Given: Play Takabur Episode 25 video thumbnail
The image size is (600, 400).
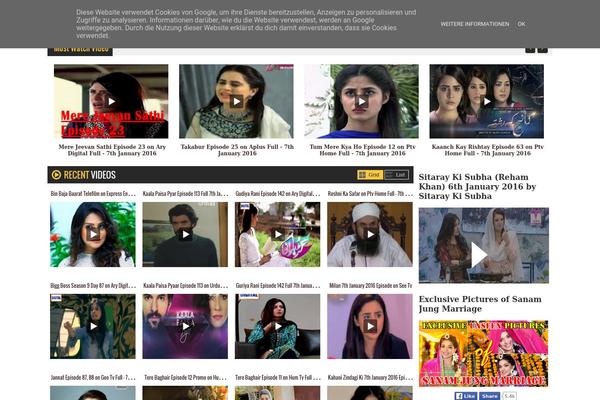Looking at the screenshot, I should pos(236,101).
